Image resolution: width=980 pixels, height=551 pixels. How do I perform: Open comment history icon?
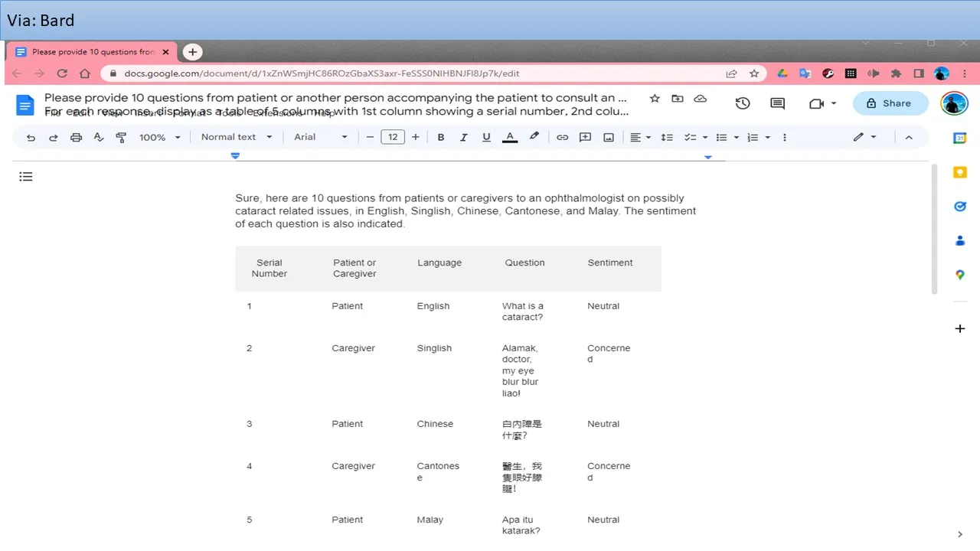778,103
